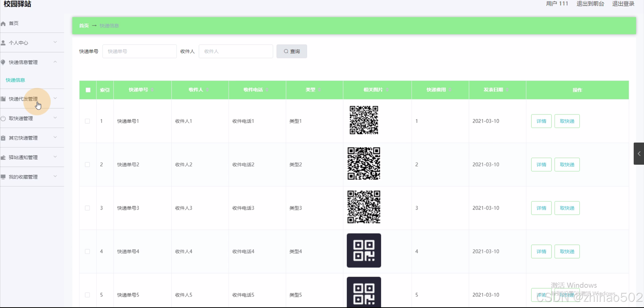Open the QR code thumbnail in row 1
The width and height of the screenshot is (644, 308).
click(x=364, y=120)
